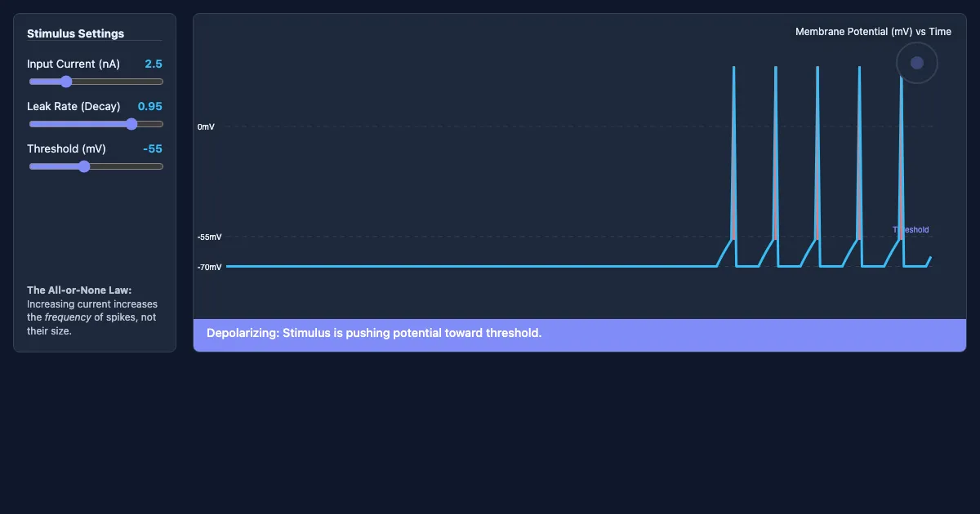Click the Input Current (nA) label

point(73,64)
